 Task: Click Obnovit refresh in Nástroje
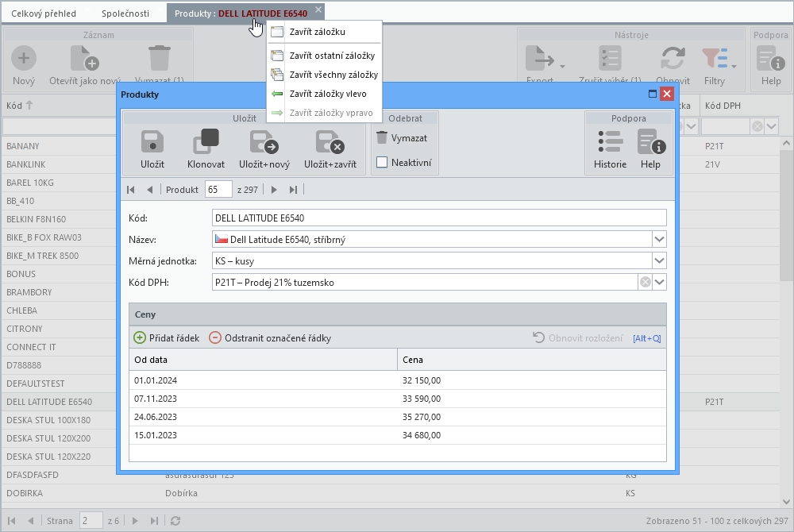[673, 65]
